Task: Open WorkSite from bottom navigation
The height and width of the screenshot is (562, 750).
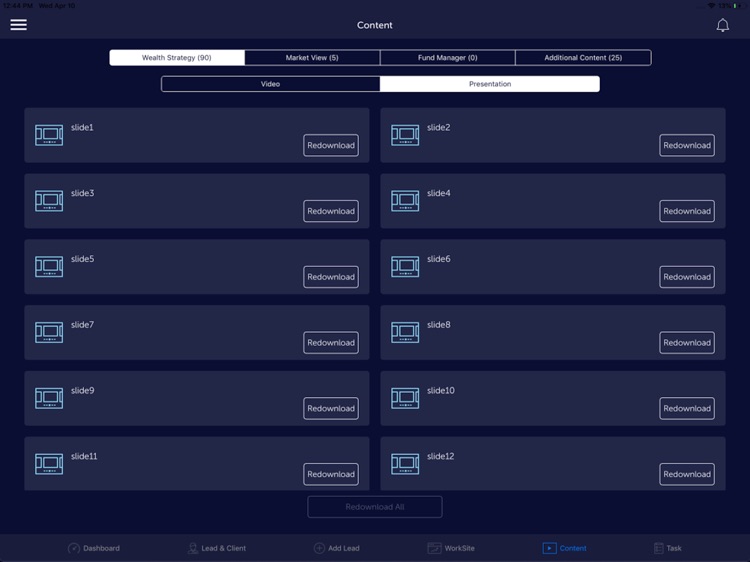Action: tap(451, 548)
